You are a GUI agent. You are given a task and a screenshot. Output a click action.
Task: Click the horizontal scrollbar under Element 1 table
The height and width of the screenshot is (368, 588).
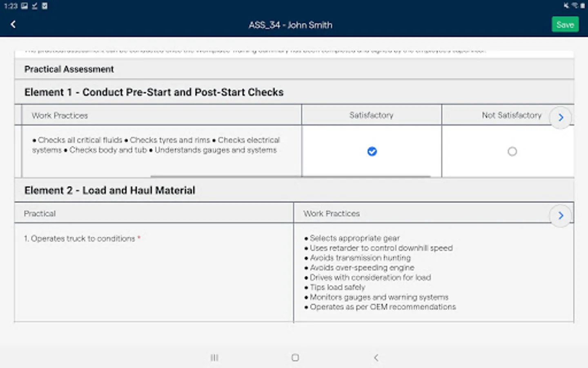[x=291, y=176]
